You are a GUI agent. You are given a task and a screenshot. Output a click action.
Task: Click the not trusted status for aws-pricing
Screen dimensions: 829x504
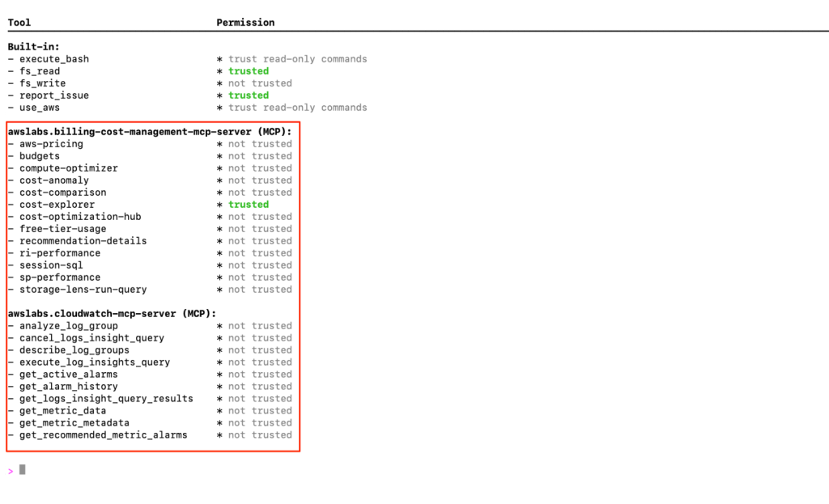pos(260,144)
